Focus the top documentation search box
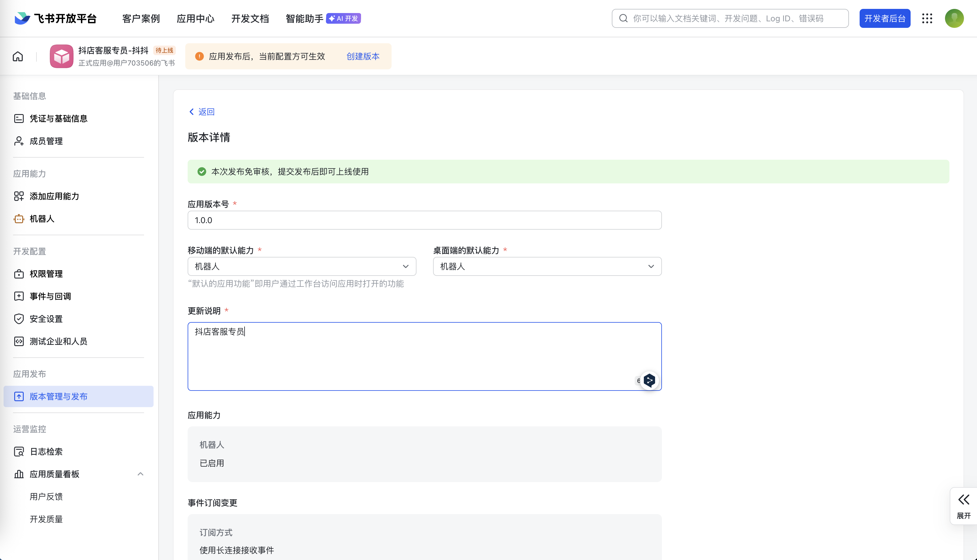The height and width of the screenshot is (560, 977). 730,18
